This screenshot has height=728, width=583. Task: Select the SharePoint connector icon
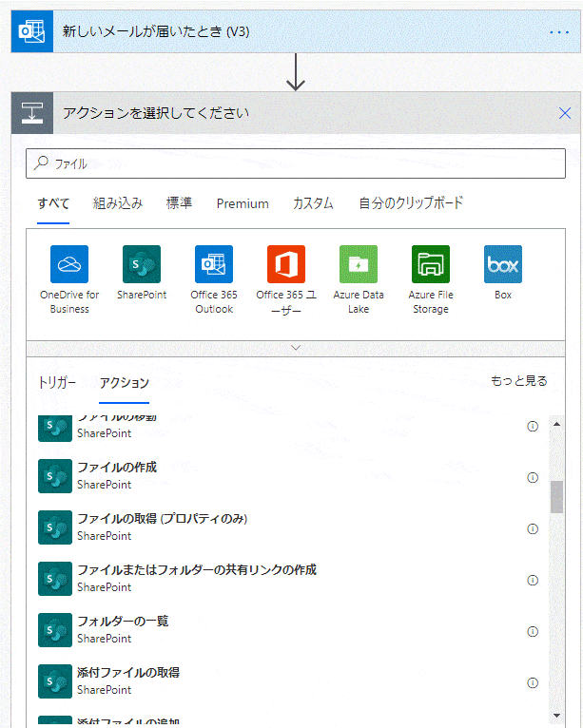click(x=142, y=264)
